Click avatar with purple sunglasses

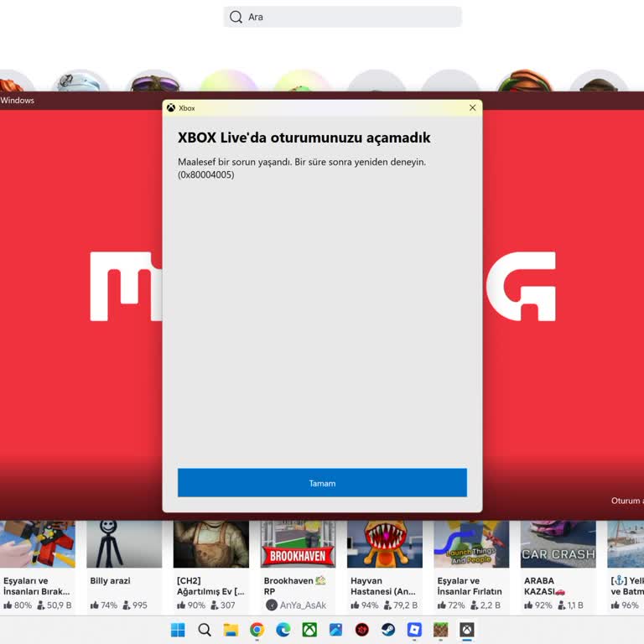click(x=155, y=80)
